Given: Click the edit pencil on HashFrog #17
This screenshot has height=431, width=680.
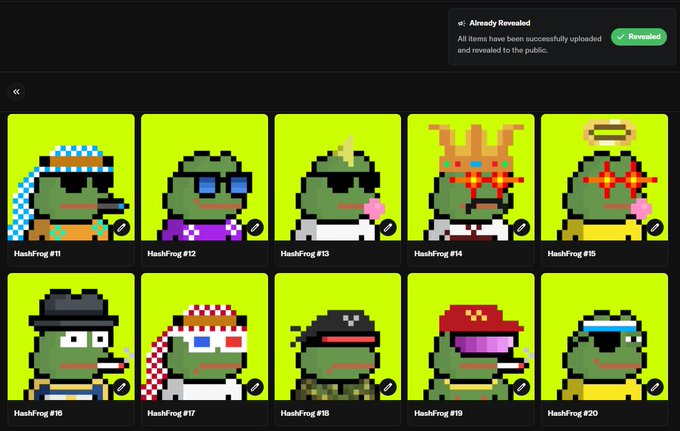Looking at the screenshot, I should [255, 387].
